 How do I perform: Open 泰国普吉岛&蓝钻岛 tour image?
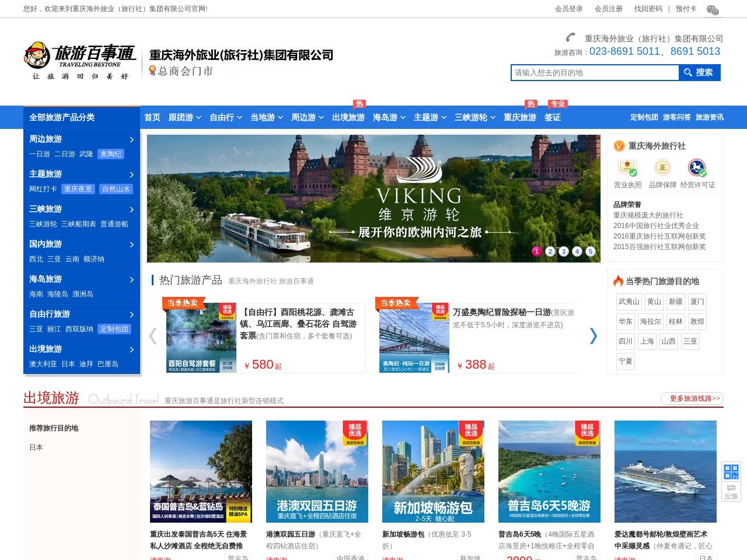coord(201,471)
